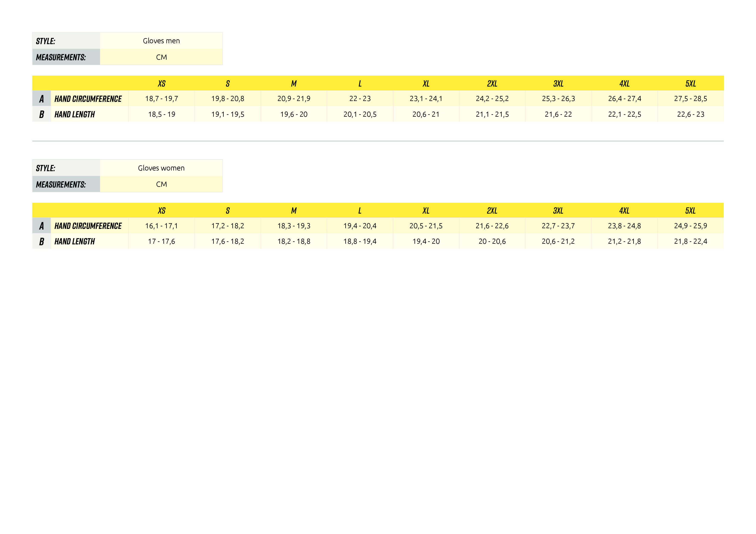Click the cell '20,5 - 21,5'

pos(426,226)
